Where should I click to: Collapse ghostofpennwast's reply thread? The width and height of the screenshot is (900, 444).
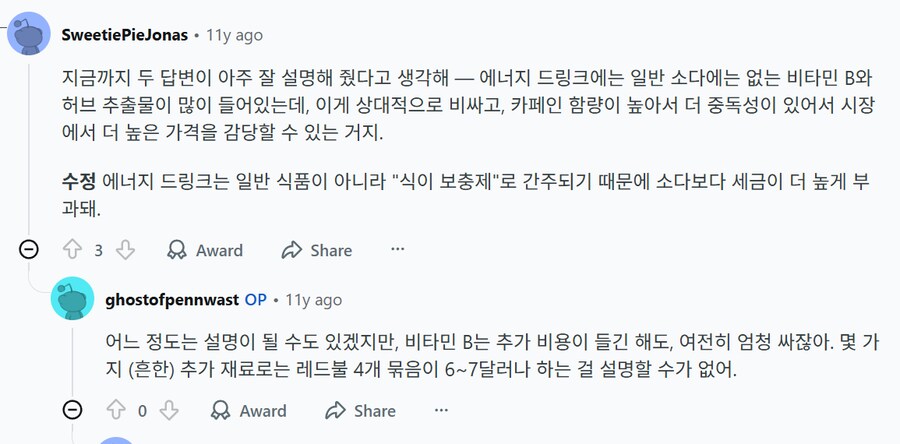coord(72,410)
